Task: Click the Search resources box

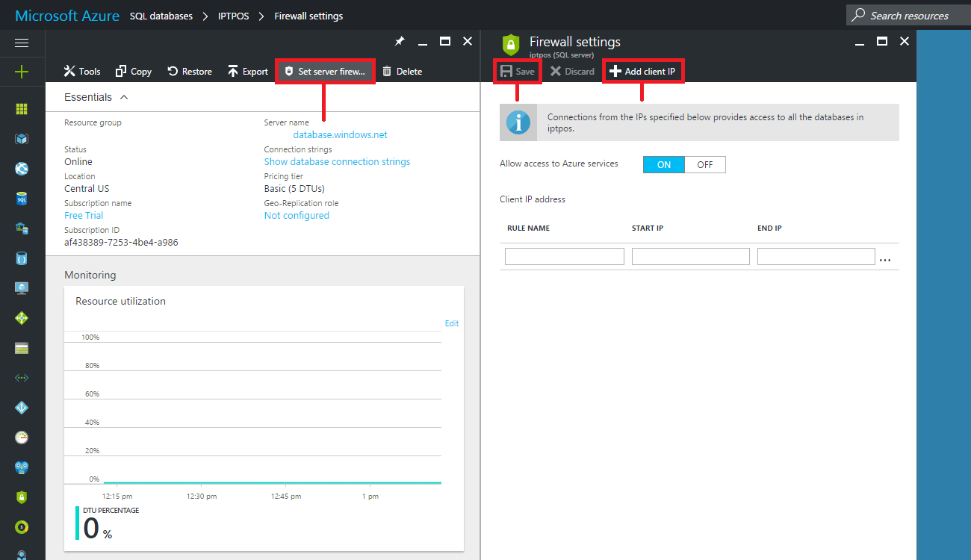Action: pos(908,15)
